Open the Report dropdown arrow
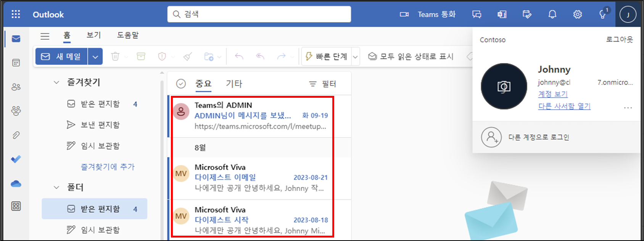This screenshot has height=241, width=644. pyautogui.click(x=173, y=57)
